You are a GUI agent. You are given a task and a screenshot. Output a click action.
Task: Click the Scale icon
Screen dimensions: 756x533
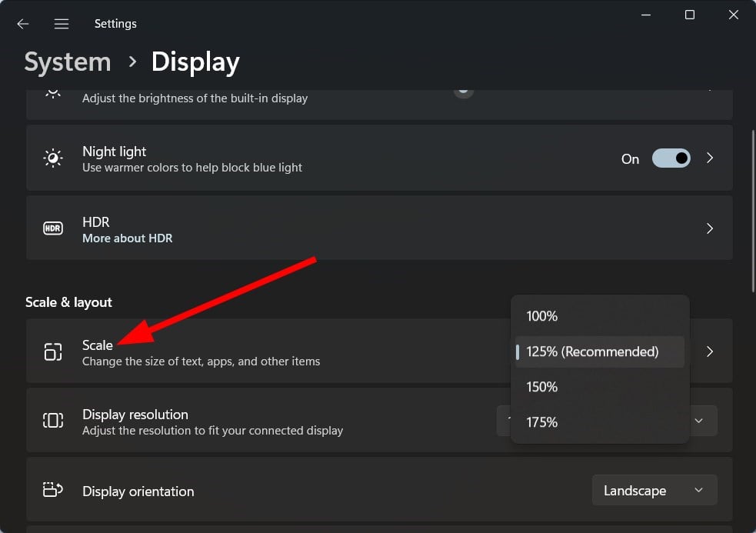52,351
